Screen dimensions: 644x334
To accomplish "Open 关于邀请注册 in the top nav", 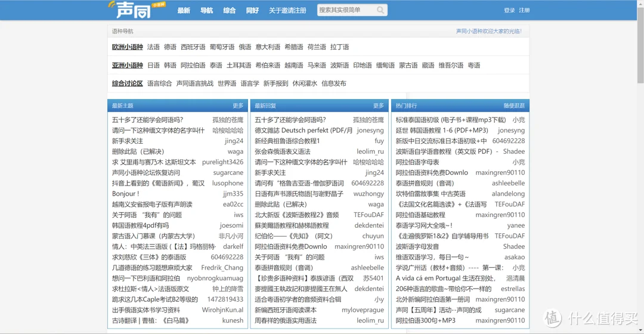I will 287,10.
